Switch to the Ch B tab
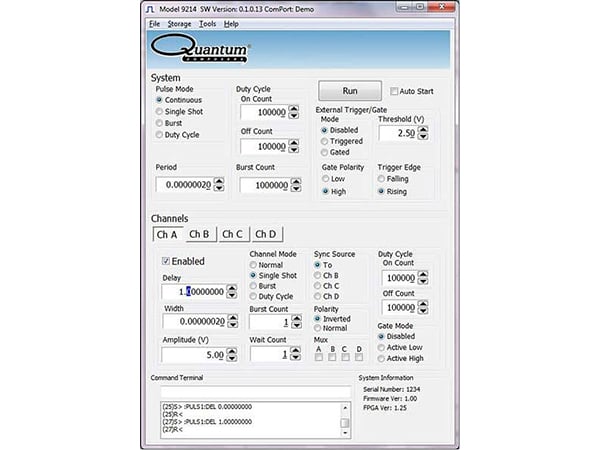Screen dimensions: 600x450 tap(199, 234)
